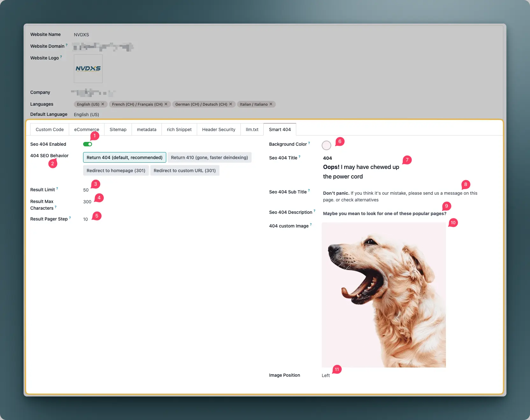The image size is (530, 420).
Task: Switch to the Sitemap tab
Action: pyautogui.click(x=118, y=129)
